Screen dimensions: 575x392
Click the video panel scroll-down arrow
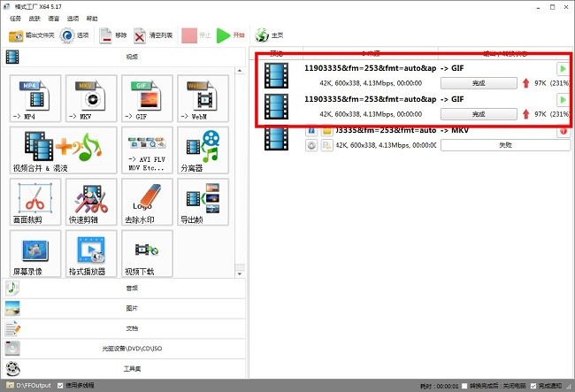(x=240, y=274)
